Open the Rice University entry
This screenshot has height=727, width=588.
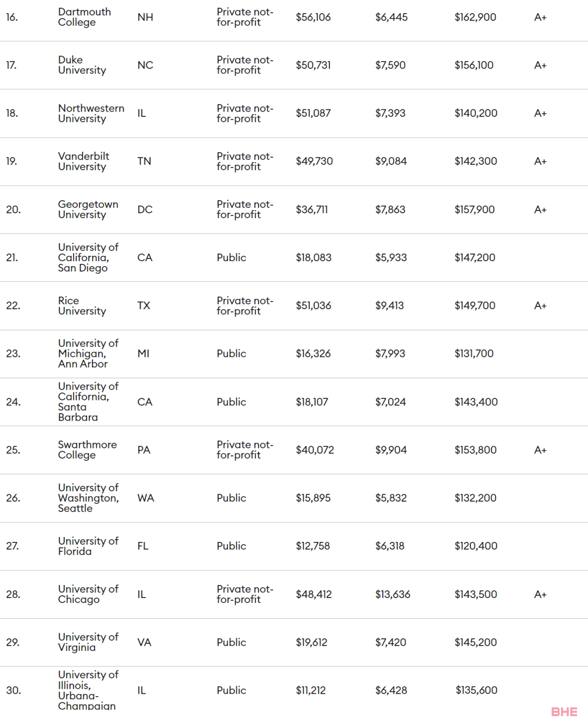[x=82, y=306]
